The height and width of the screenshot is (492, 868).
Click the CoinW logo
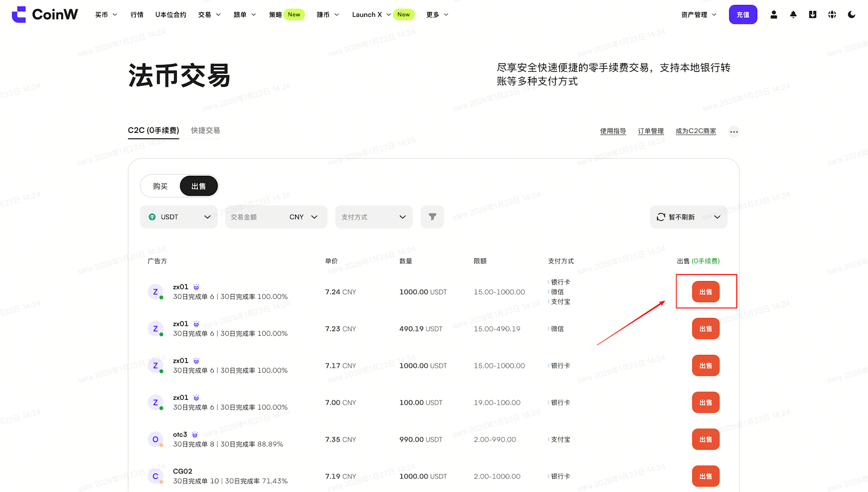coord(44,15)
